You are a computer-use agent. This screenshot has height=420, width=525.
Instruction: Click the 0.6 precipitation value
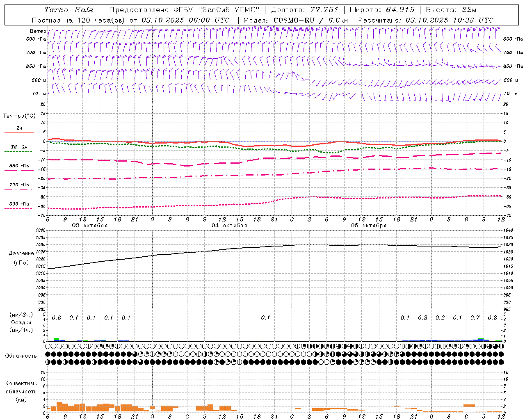point(57,318)
